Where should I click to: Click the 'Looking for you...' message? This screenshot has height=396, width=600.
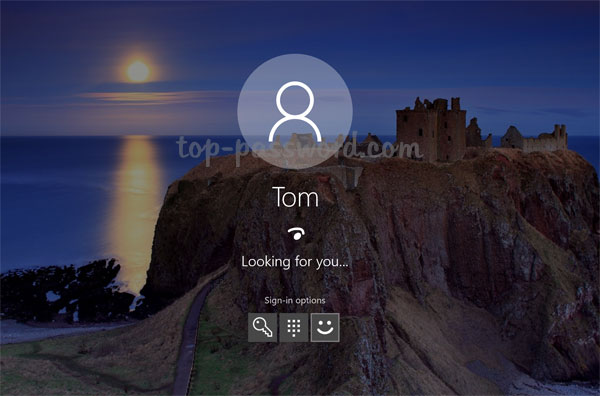coord(295,262)
